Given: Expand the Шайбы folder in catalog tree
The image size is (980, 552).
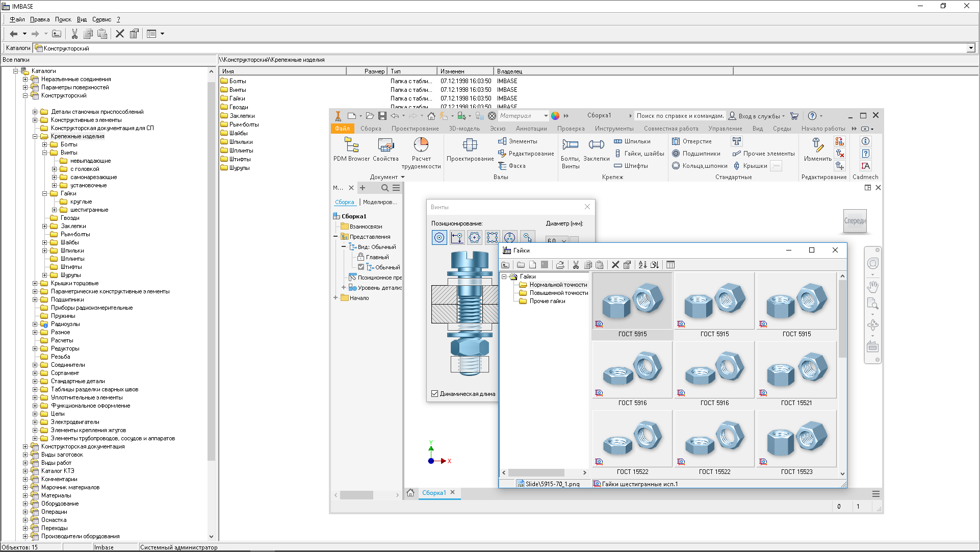Looking at the screenshot, I should tap(45, 242).
